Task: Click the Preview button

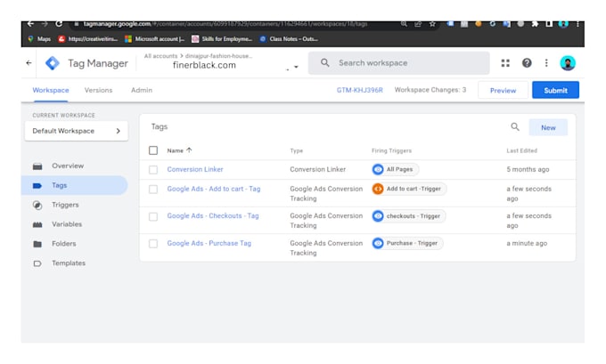Action: [503, 90]
